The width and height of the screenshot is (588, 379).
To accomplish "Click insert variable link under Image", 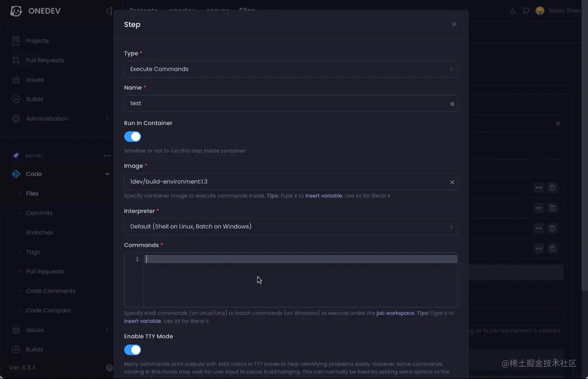I will 324,196.
